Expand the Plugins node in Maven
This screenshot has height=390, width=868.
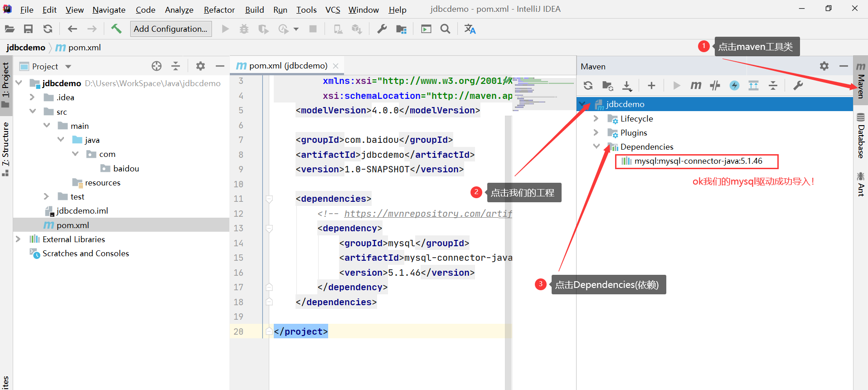pos(596,132)
